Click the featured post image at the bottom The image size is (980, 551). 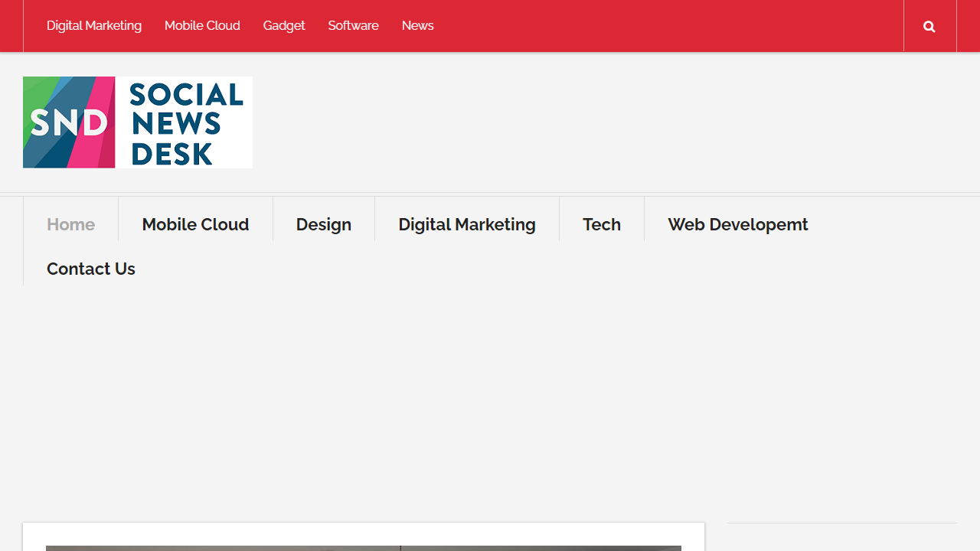[364, 549]
